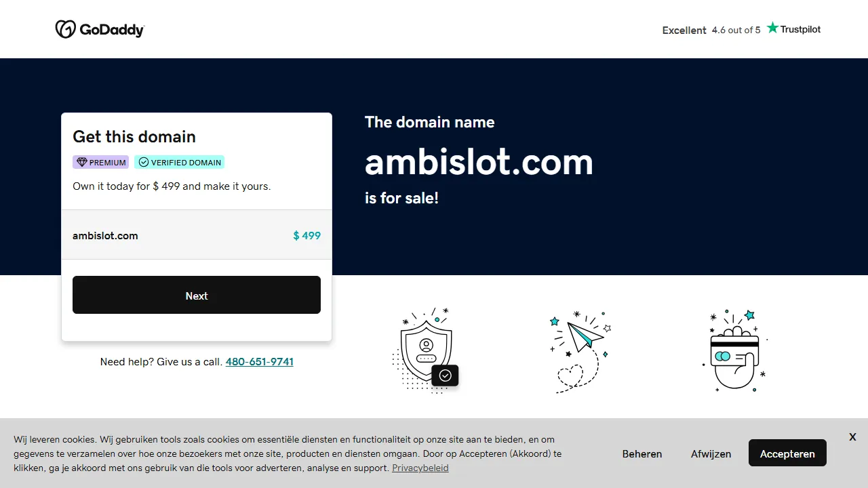Screen dimensions: 868x488
Task: Select the ambislot.com price row
Action: tap(197, 235)
